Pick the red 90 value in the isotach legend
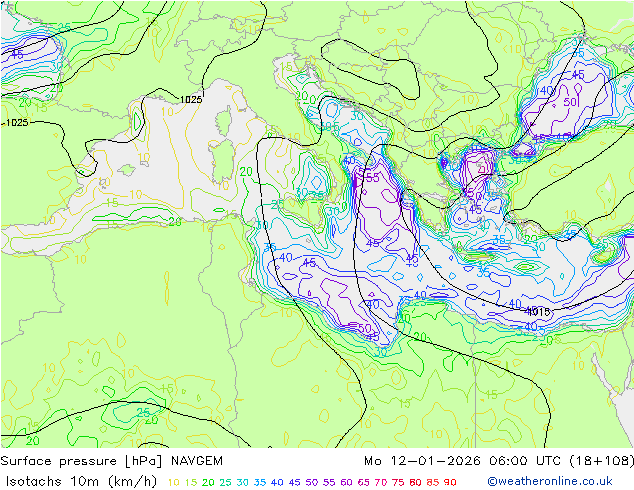The height and width of the screenshot is (490, 634). tap(450, 482)
